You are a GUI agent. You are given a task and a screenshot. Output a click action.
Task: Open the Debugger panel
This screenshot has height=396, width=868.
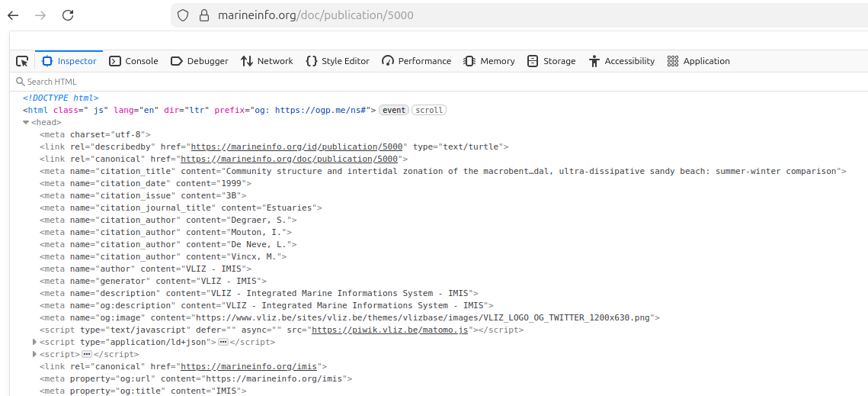(x=200, y=61)
